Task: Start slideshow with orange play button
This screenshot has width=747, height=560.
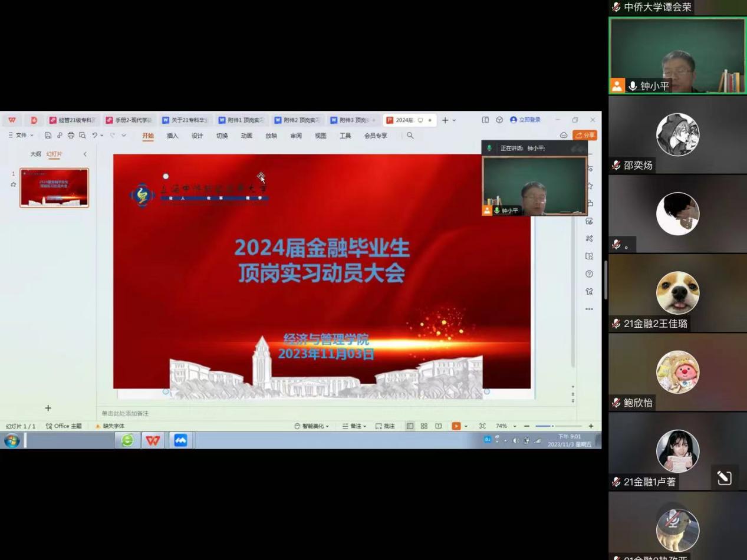Action: pos(456,426)
